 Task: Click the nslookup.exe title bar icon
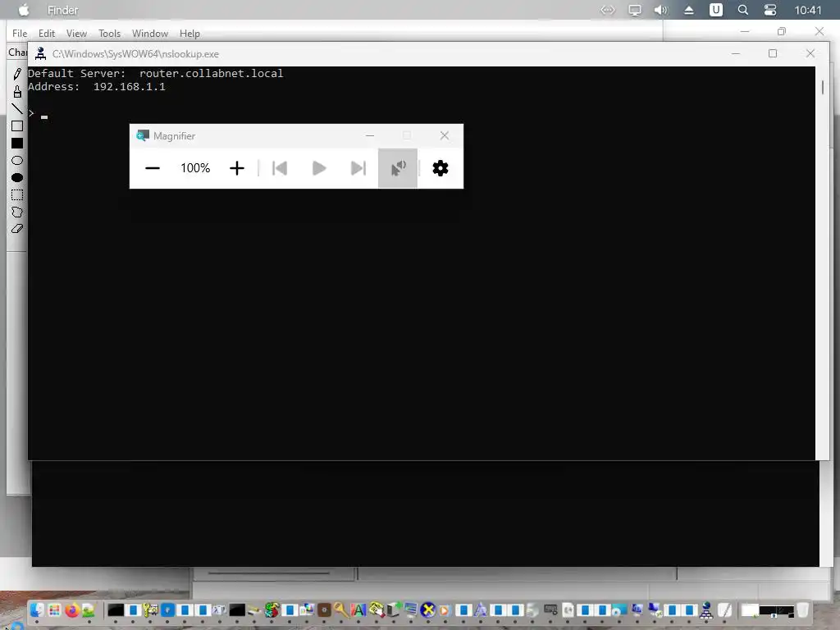(41, 53)
